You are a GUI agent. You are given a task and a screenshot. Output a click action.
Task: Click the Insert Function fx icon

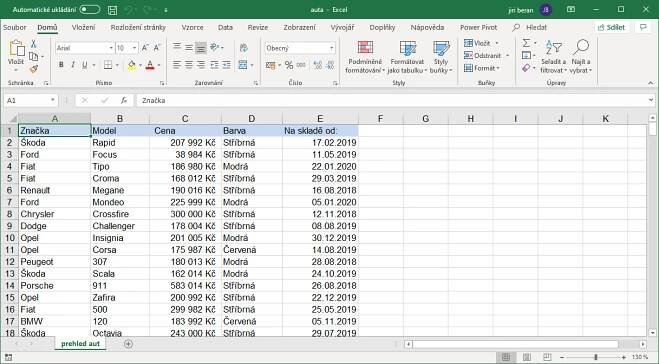(x=124, y=100)
